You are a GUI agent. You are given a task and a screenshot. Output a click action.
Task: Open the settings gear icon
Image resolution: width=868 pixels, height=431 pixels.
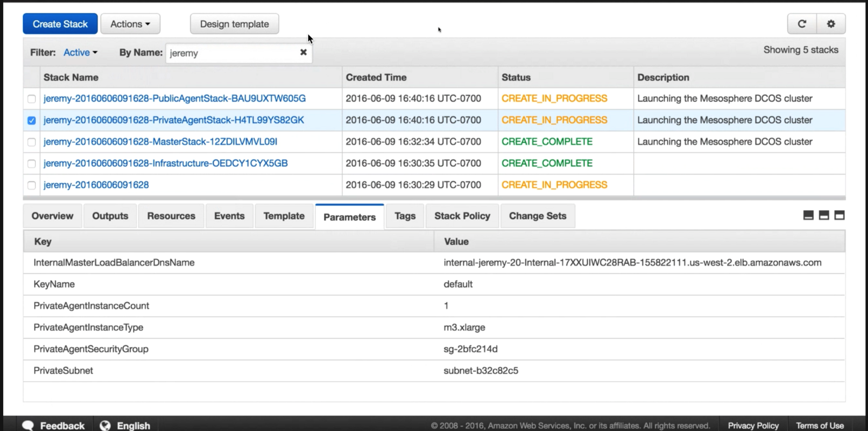point(831,24)
